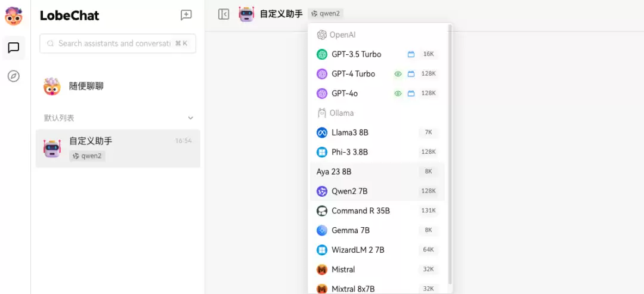Screen dimensions: 644x294
Task: Click the function-call icon on GPT-3.5 Turbo
Action: click(x=411, y=54)
